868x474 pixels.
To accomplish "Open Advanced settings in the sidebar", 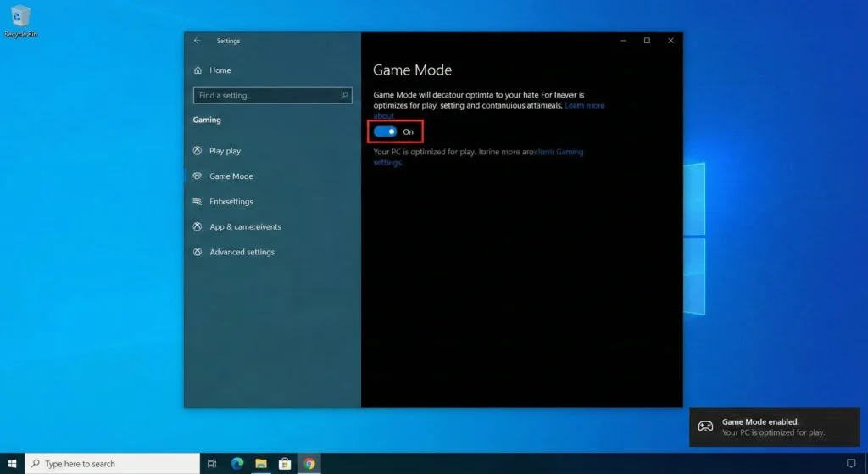I will coord(242,252).
